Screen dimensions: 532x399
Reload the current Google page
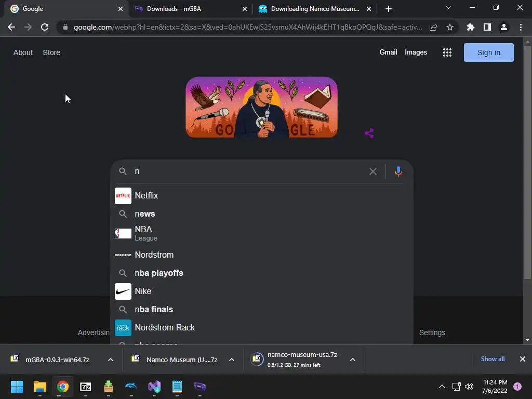(x=45, y=27)
